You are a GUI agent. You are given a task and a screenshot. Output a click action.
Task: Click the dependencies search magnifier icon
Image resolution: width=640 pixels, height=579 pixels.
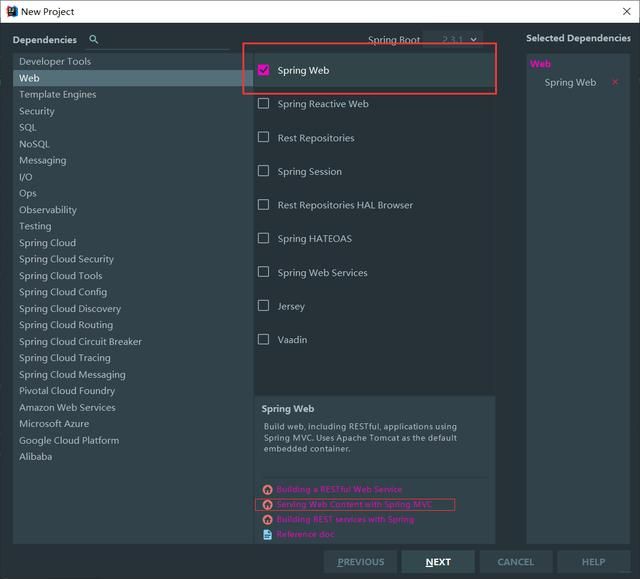point(93,40)
